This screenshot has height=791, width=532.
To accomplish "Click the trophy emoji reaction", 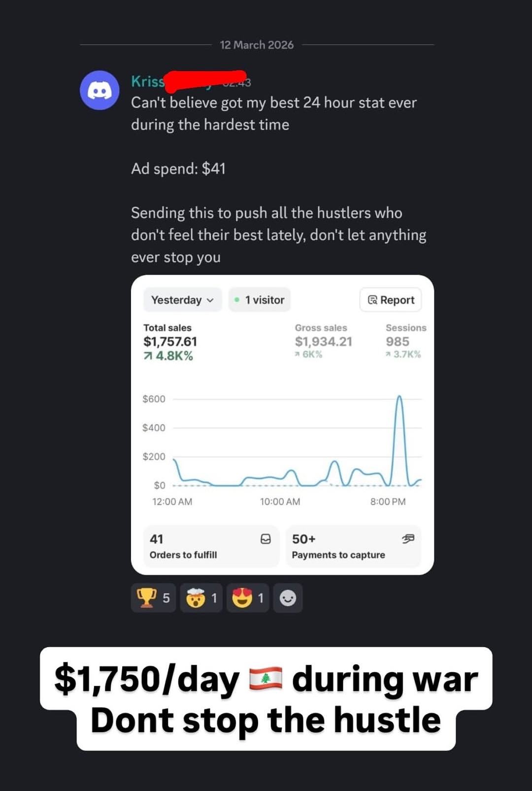I will [153, 598].
